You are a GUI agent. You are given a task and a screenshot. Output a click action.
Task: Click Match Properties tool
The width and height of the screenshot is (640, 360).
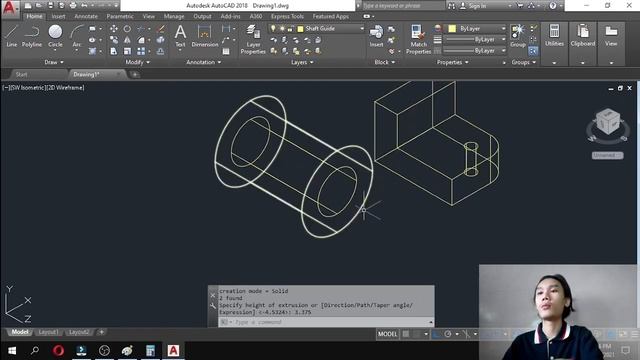click(418, 39)
